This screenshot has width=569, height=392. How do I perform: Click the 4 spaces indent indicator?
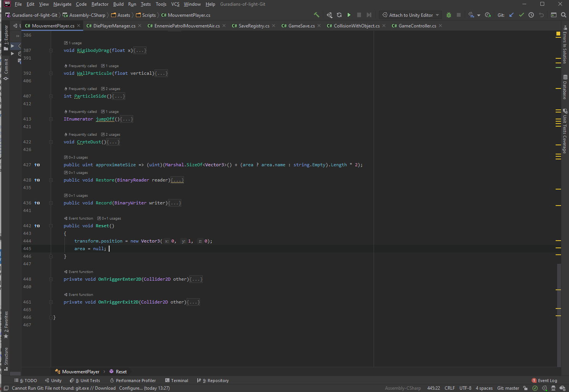[484, 388]
